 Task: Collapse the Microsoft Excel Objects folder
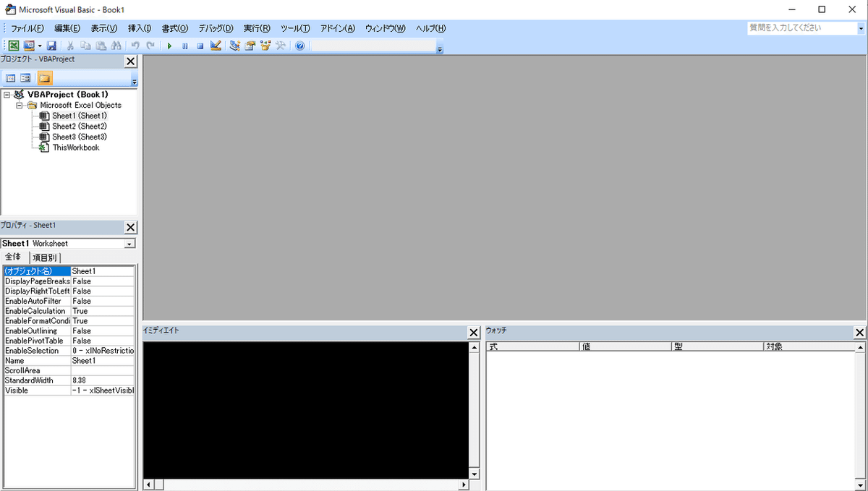click(20, 105)
